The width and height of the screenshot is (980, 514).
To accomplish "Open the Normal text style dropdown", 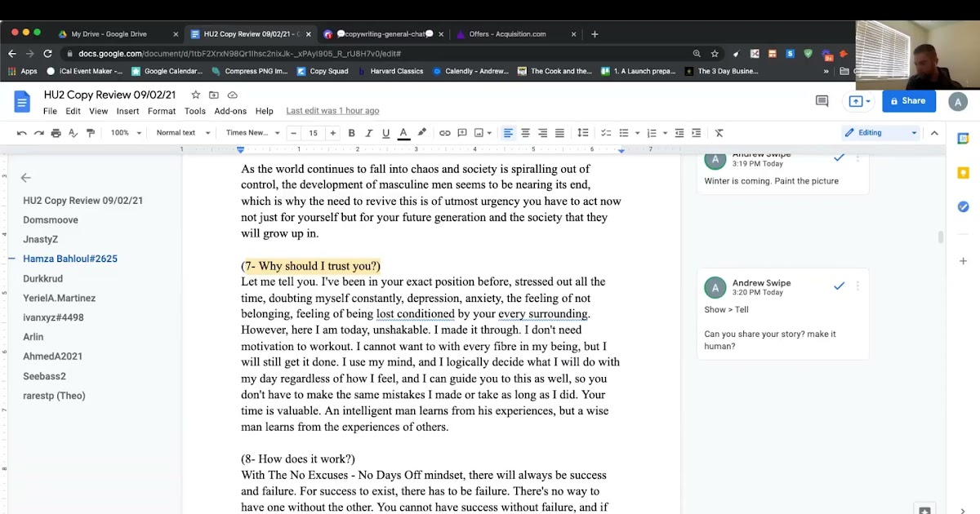I will [183, 133].
